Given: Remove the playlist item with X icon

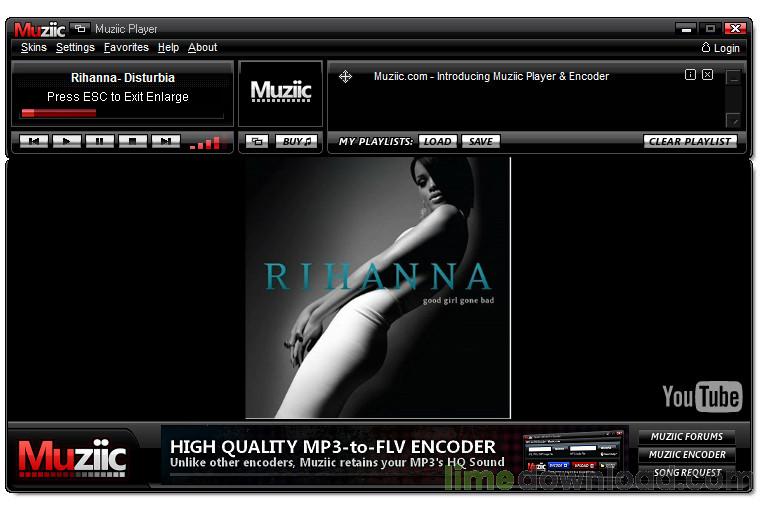Looking at the screenshot, I should pyautogui.click(x=708, y=74).
